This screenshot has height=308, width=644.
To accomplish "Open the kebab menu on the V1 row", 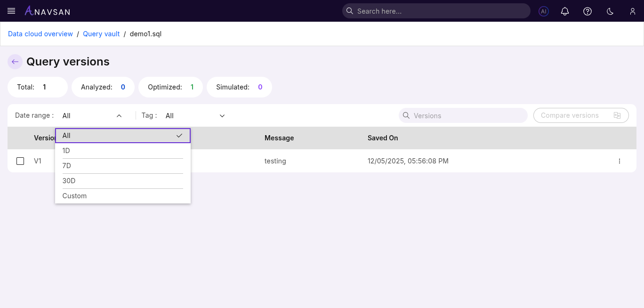I will coord(620,161).
